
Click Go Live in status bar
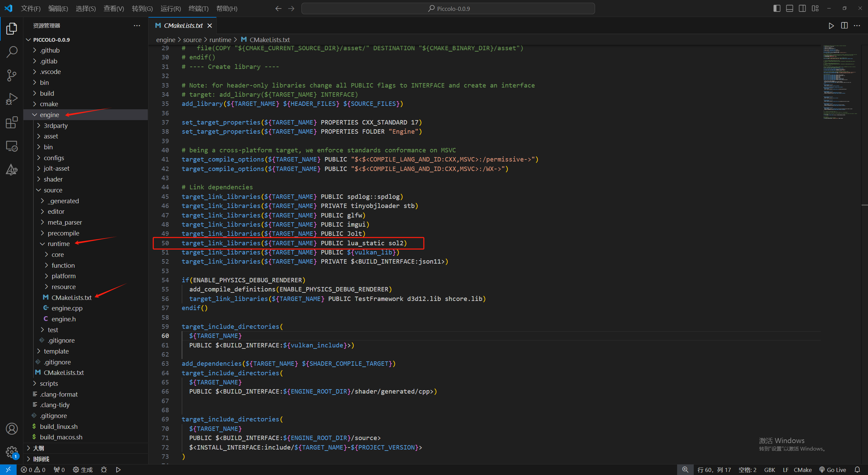[833, 470]
